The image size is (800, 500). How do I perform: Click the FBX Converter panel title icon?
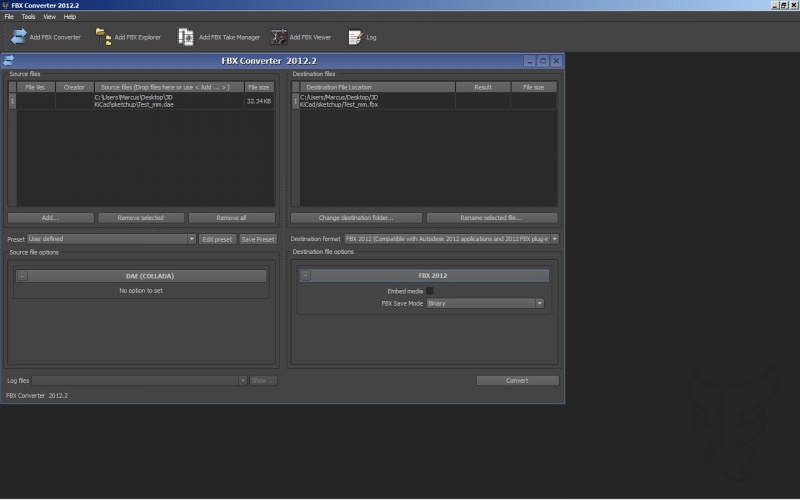coord(9,60)
